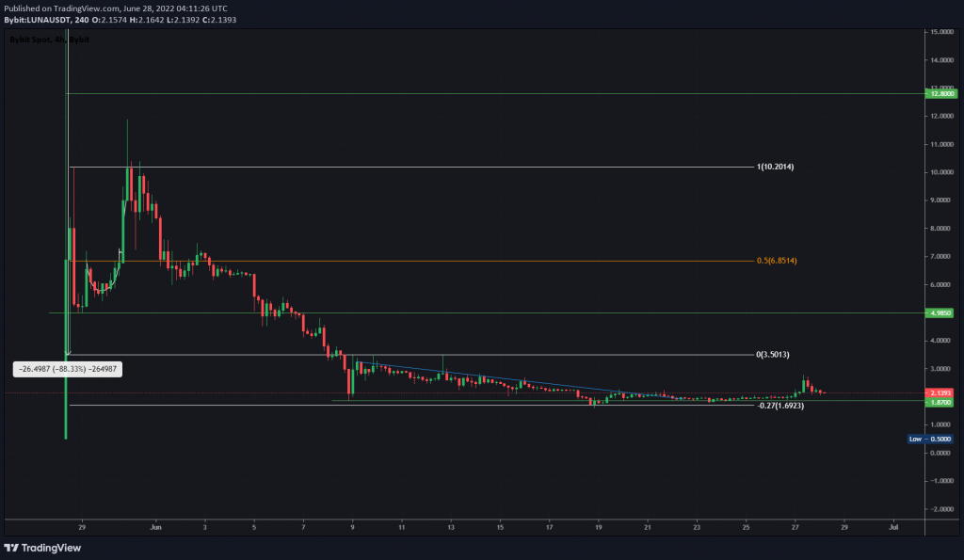Screen dimensions: 964x560
Task: Click the Bybit:LUNAUSDT symbol title
Action: [37, 20]
